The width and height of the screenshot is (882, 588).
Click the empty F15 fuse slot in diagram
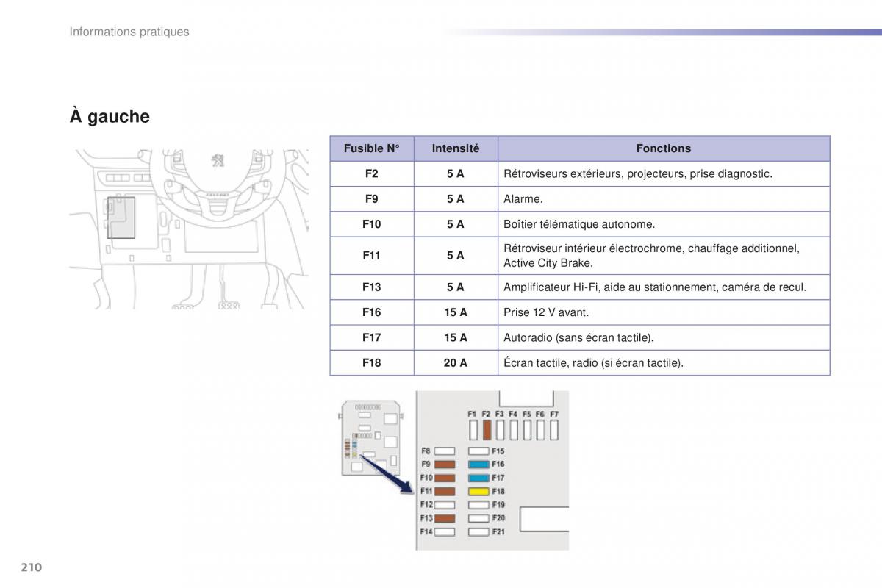coord(479,451)
